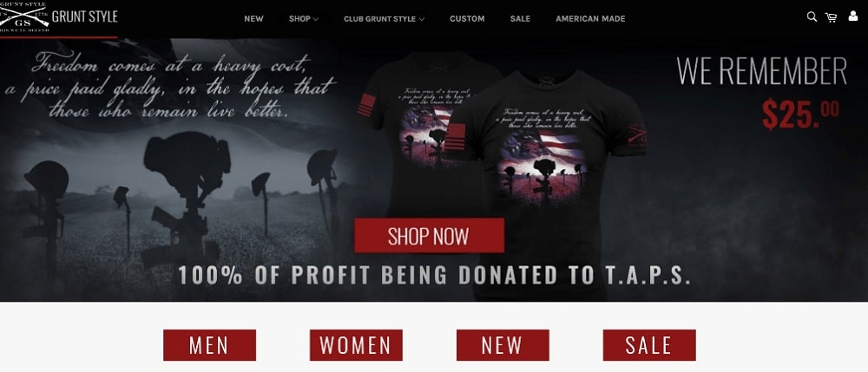This screenshot has height=372, width=868.
Task: Click the Grunt Style crossed-rifles logo
Action: click(x=24, y=16)
